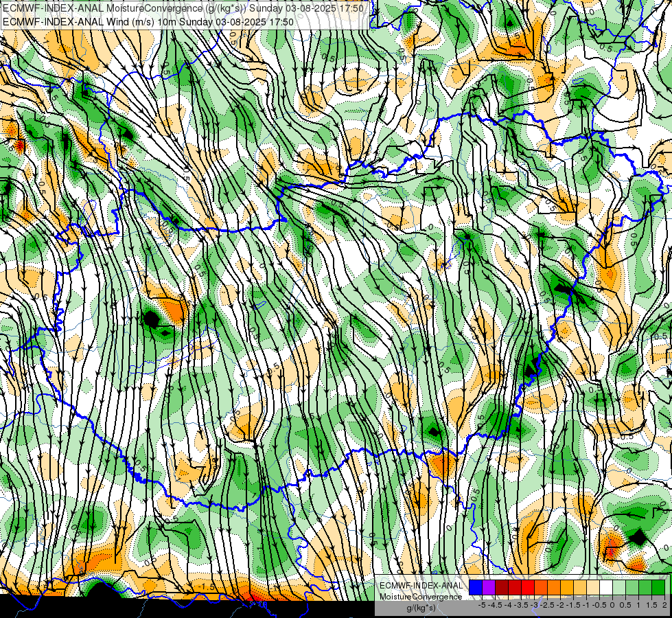Click the legend unit 'g/(kg*s)'

pos(421,608)
